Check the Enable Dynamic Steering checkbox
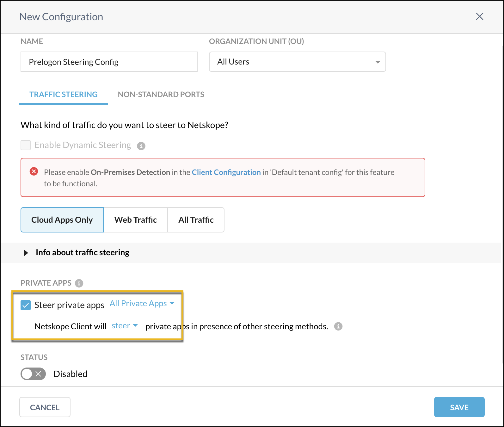The image size is (504, 427). pyautogui.click(x=26, y=145)
